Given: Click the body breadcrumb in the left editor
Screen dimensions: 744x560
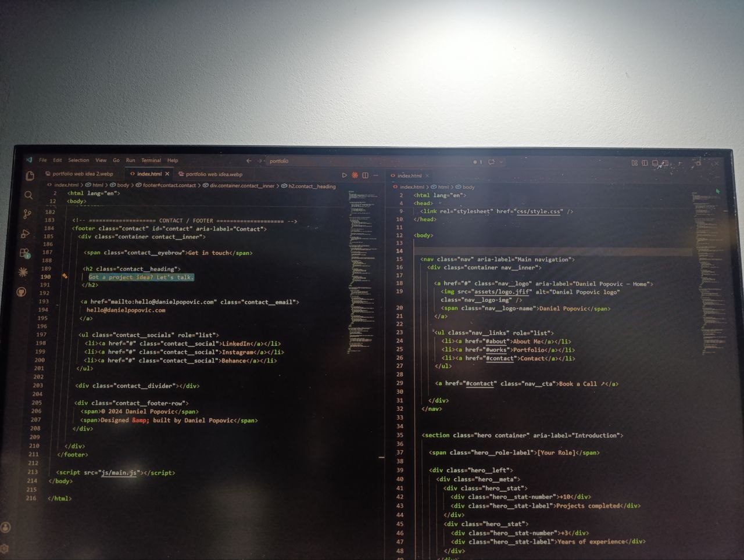Looking at the screenshot, I should tap(119, 185).
